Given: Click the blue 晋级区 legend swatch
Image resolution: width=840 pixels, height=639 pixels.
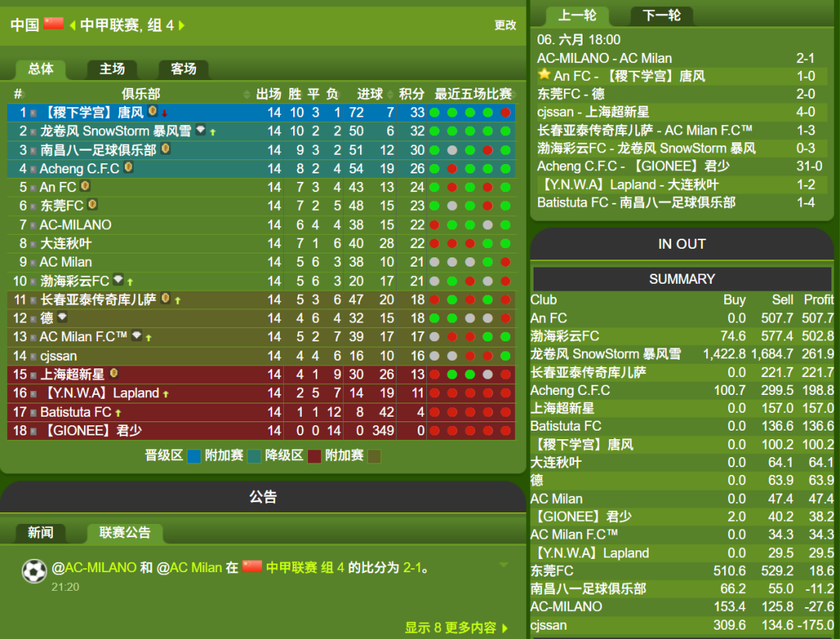Looking at the screenshot, I should click(x=194, y=456).
